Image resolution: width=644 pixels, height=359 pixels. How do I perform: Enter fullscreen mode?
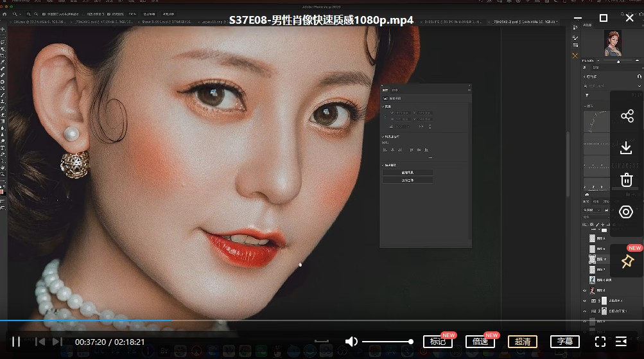(600, 342)
